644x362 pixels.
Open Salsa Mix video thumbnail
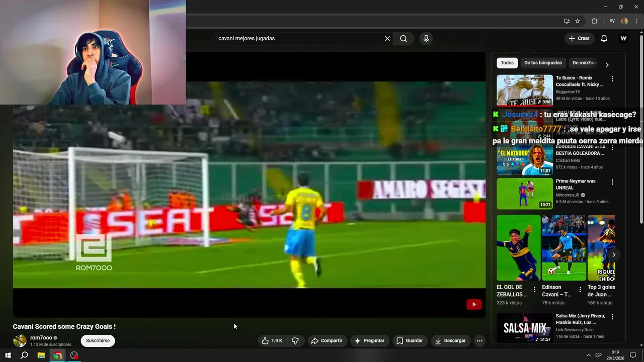pos(525,328)
